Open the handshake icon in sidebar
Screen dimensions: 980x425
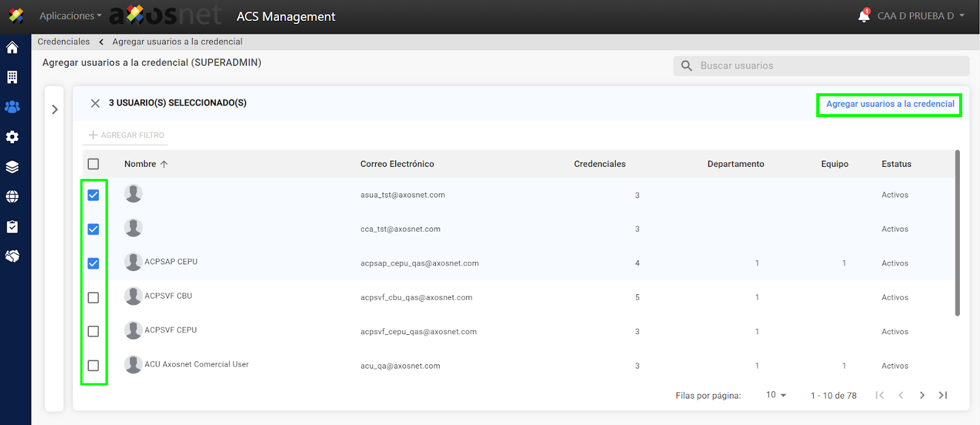[12, 256]
